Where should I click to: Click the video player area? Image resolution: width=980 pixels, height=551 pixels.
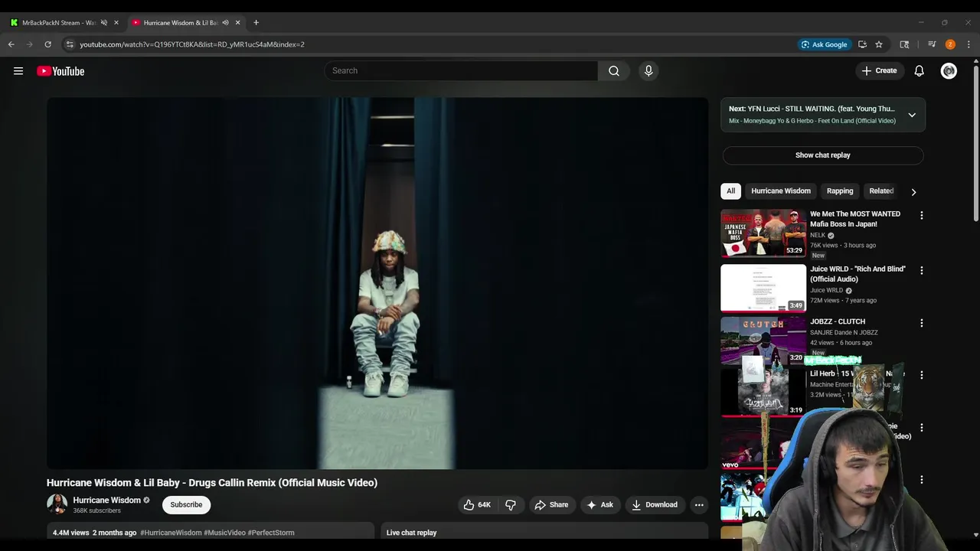pyautogui.click(x=377, y=283)
